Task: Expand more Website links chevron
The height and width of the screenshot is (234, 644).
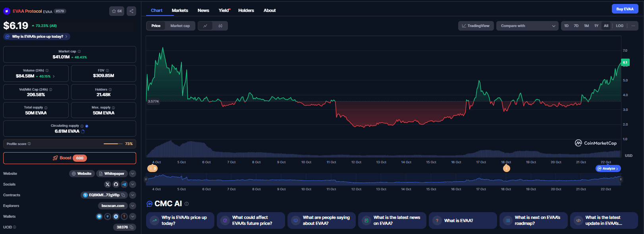Action: point(133,174)
